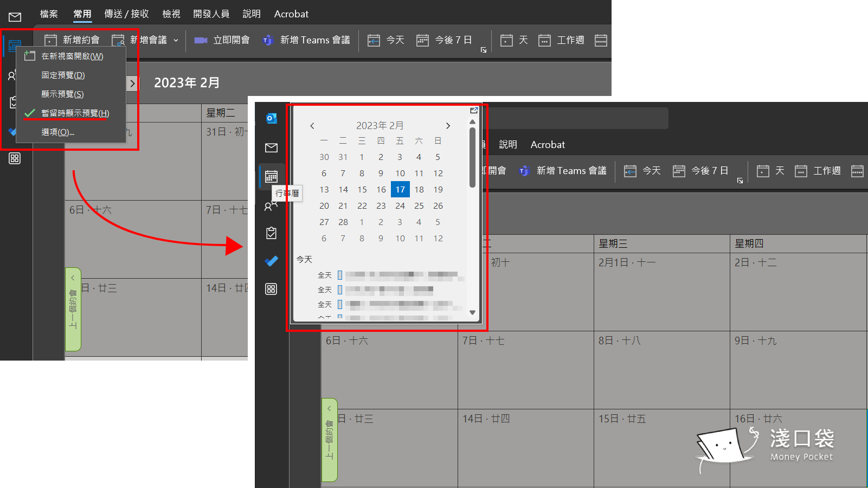Image resolution: width=868 pixels, height=488 pixels.
Task: Open the tasks clipboard icon in the sidebar
Action: click(271, 233)
